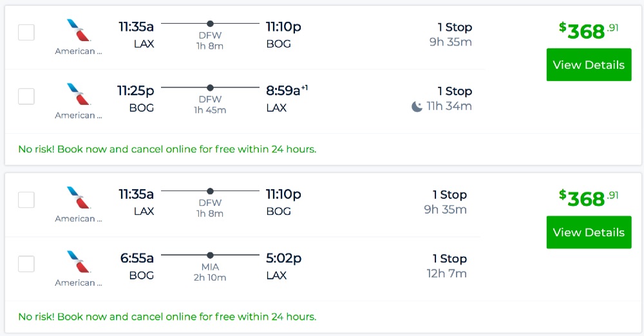The width and height of the screenshot is (644, 336).
Task: Click the DFW stop dot on the first card's outbound flight
Action: point(210,24)
